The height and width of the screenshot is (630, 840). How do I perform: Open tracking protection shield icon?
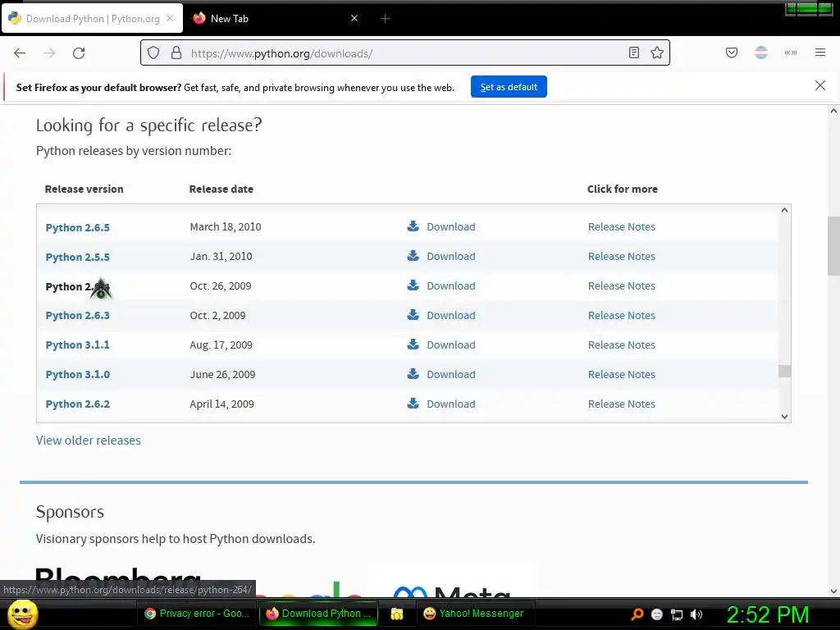point(153,53)
